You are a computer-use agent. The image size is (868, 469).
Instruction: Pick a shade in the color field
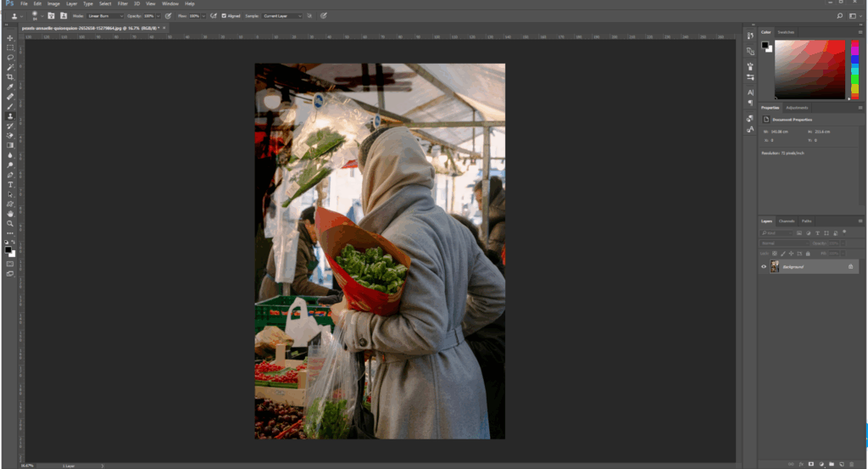point(810,70)
